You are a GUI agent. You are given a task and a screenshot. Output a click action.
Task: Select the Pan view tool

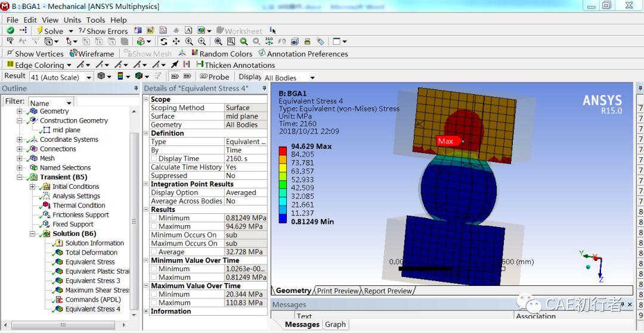176,42
